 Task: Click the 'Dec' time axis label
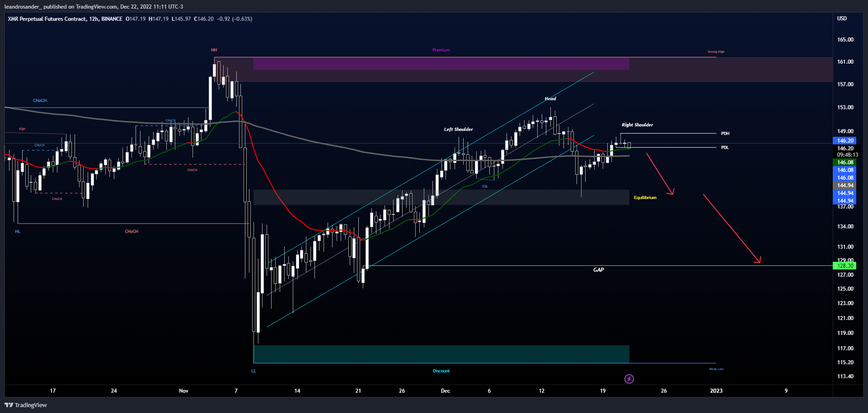click(x=446, y=391)
